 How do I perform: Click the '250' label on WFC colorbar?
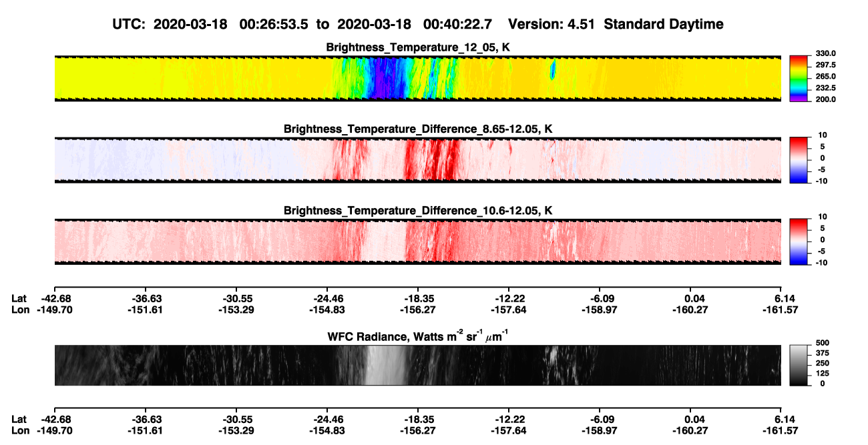(x=822, y=365)
